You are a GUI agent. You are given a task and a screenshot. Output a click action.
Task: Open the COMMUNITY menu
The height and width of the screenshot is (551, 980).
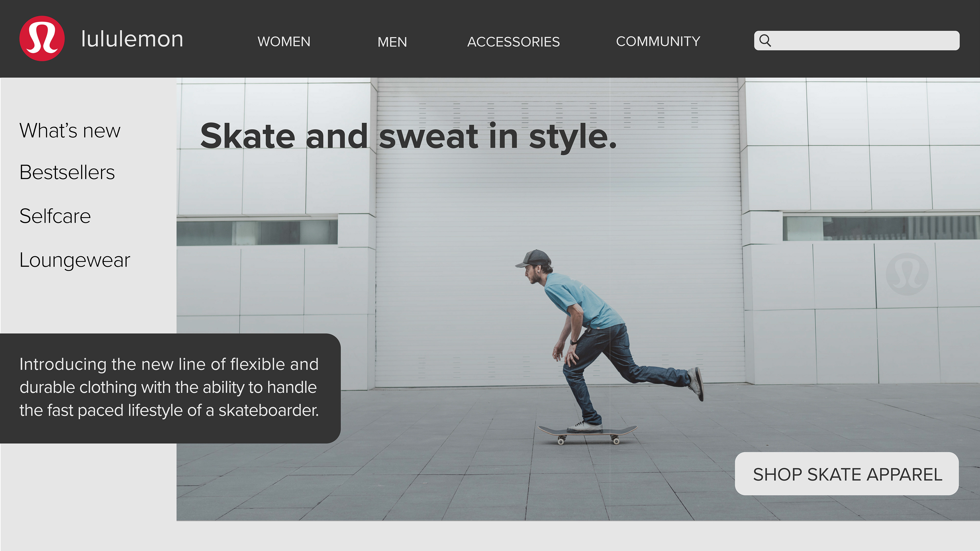point(658,41)
